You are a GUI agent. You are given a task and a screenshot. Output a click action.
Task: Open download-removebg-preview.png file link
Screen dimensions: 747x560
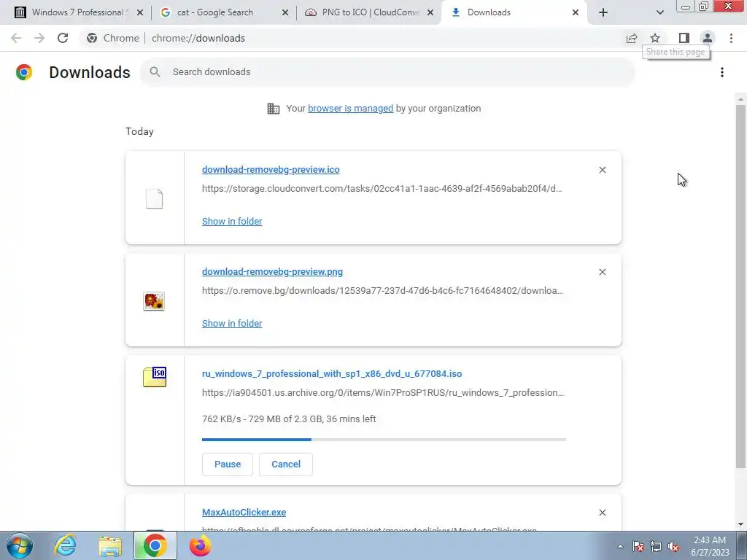pyautogui.click(x=272, y=272)
